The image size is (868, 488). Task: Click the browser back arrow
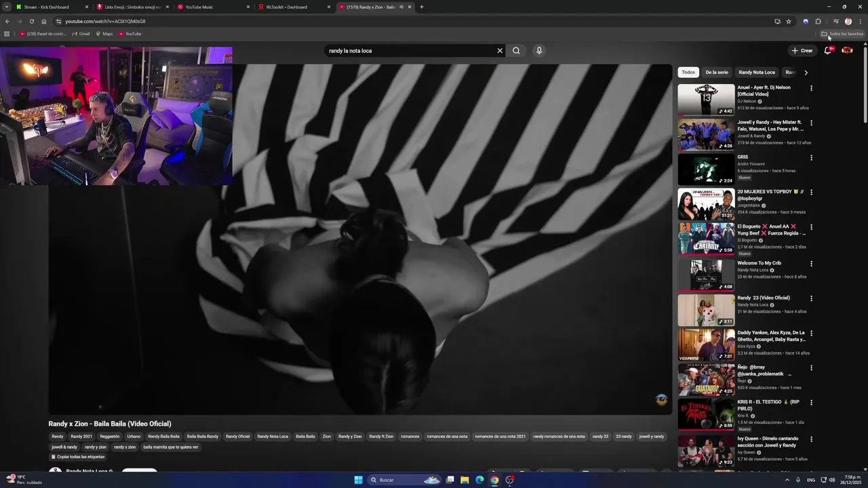(x=7, y=21)
